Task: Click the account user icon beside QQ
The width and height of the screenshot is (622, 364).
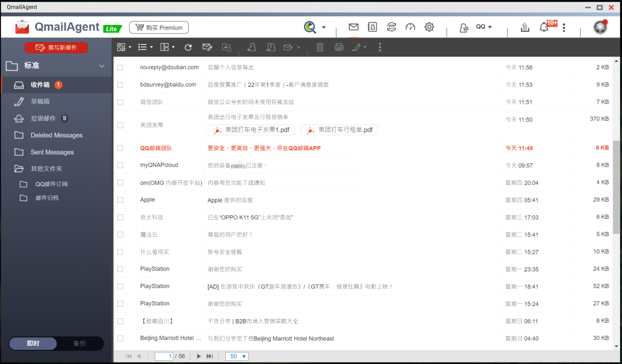Action: (464, 27)
